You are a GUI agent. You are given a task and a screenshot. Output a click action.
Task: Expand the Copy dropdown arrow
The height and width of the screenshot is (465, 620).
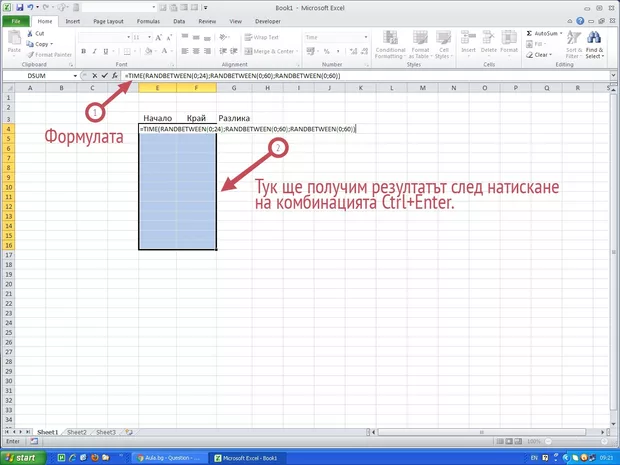pos(51,44)
